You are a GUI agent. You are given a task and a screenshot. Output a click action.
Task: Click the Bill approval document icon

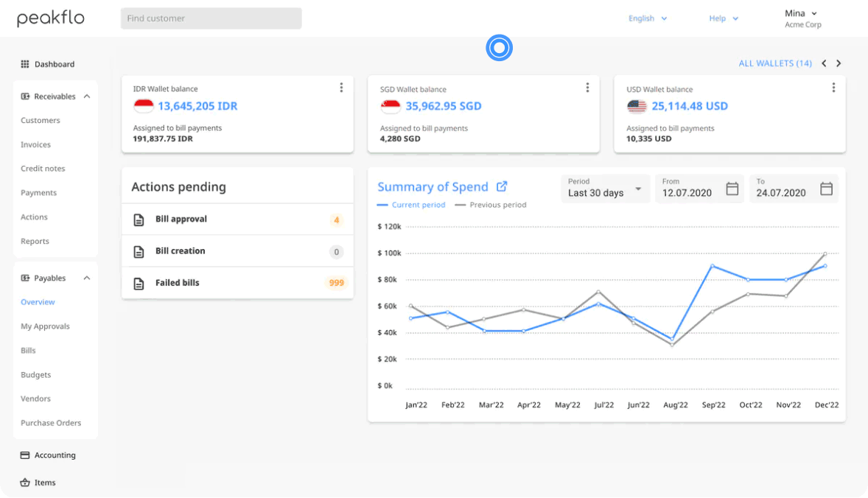139,219
